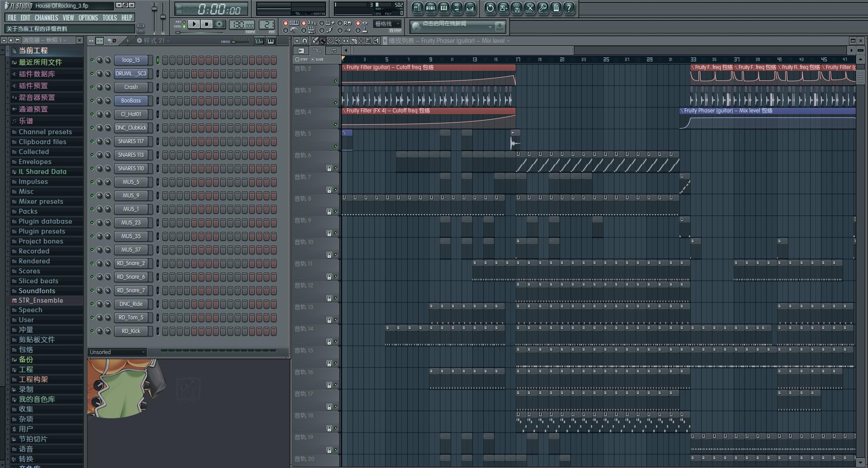This screenshot has height=468, width=868.
Task: Click the render to audio file icon
Action: point(516,8)
